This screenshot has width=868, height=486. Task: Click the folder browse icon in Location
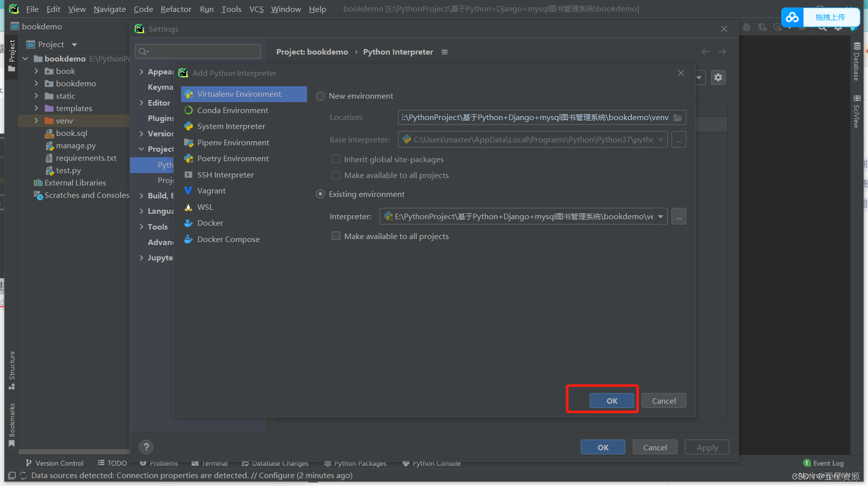point(678,118)
